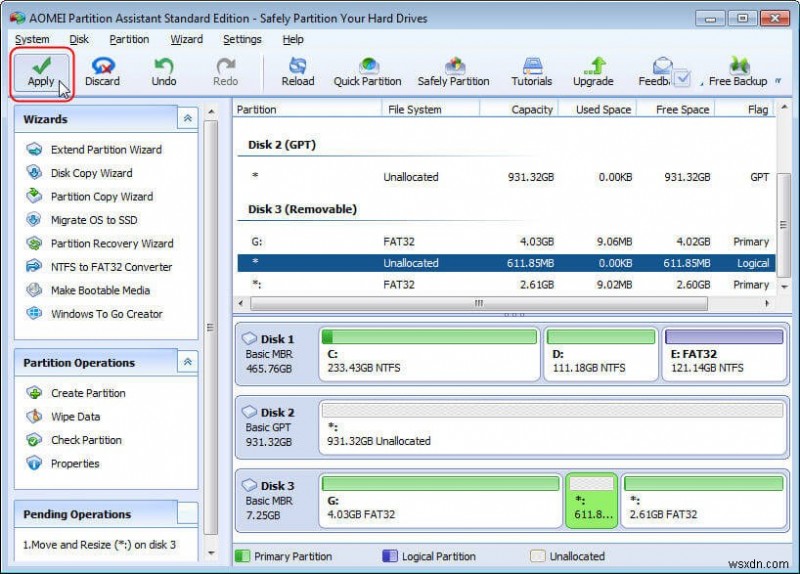Start the Extend Partition Wizard
Viewport: 800px width, 574px height.
[106, 150]
